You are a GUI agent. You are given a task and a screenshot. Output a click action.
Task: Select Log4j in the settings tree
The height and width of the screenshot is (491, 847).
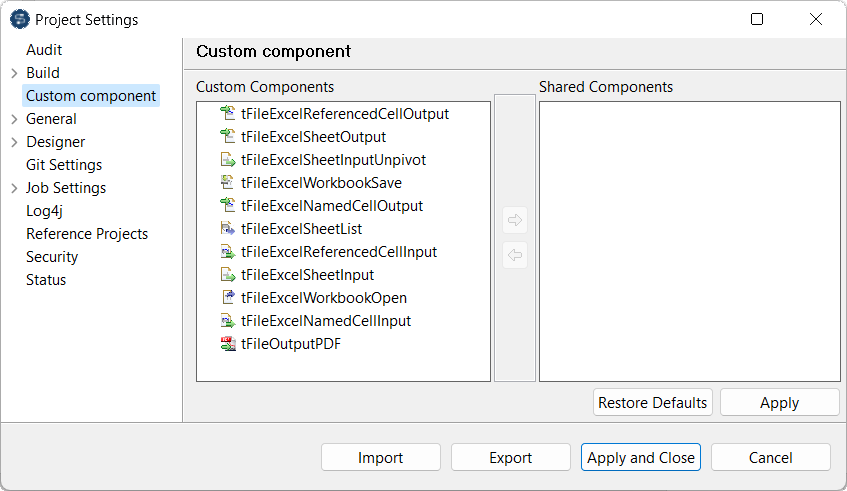46,211
